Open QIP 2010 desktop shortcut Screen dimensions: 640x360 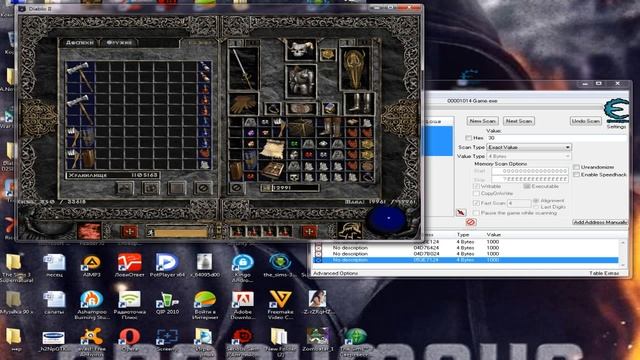[x=167, y=303]
